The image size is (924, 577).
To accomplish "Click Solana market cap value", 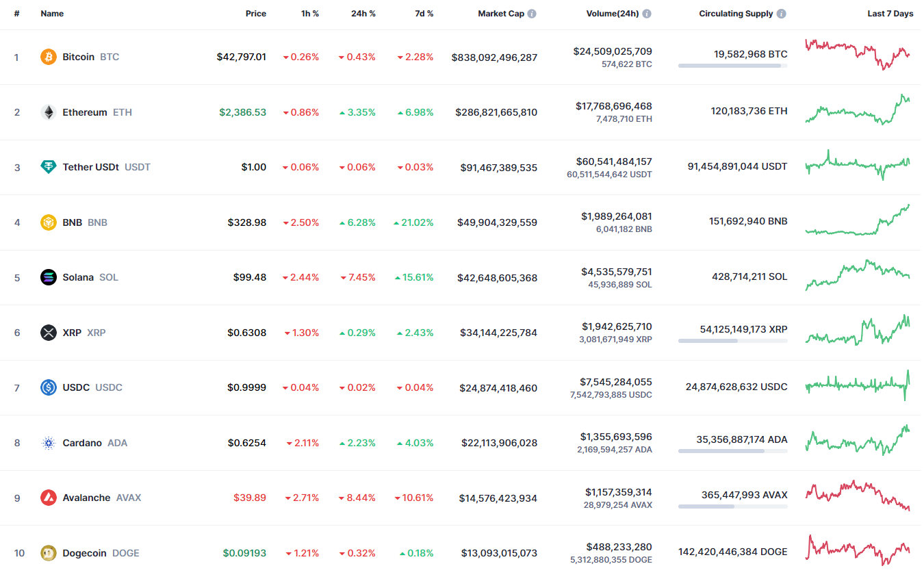I will tap(497, 278).
